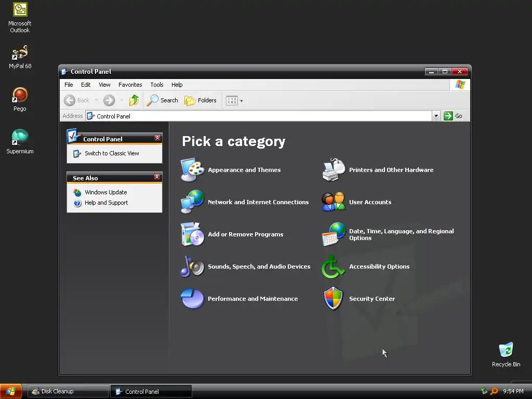Image resolution: width=532 pixels, height=399 pixels.
Task: Open Appearance and Themes category icon
Action: [192, 170]
